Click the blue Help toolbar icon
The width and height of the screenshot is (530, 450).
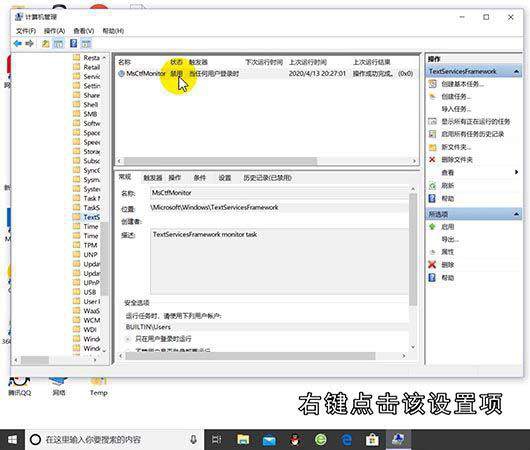coord(73,43)
